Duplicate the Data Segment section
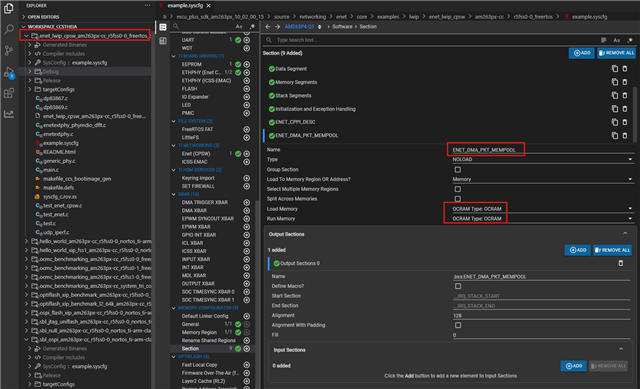The width and height of the screenshot is (640, 389). (x=615, y=69)
